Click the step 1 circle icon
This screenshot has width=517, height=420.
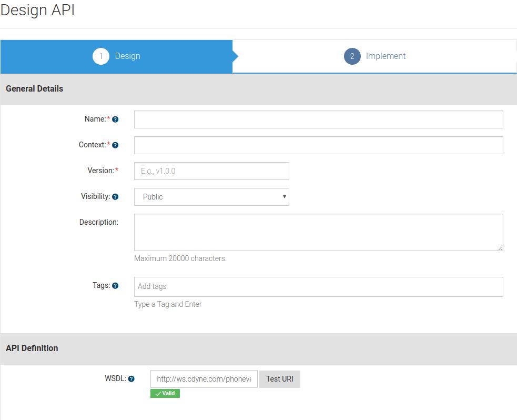[x=101, y=56]
